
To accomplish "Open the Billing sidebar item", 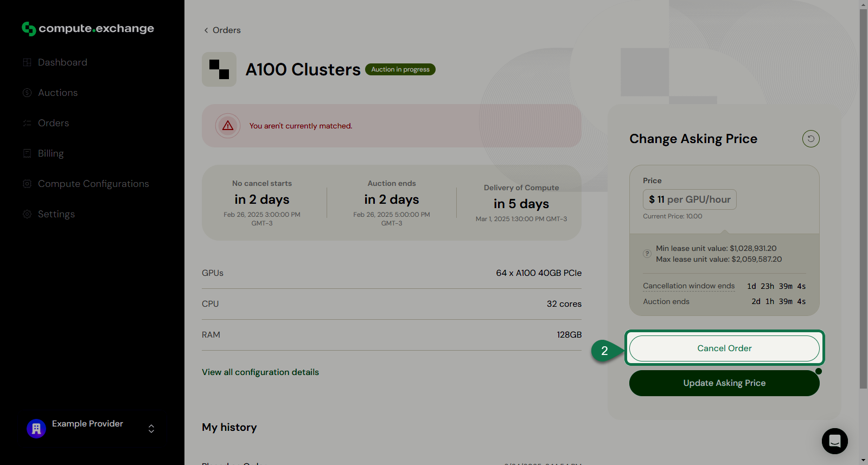I will (50, 153).
